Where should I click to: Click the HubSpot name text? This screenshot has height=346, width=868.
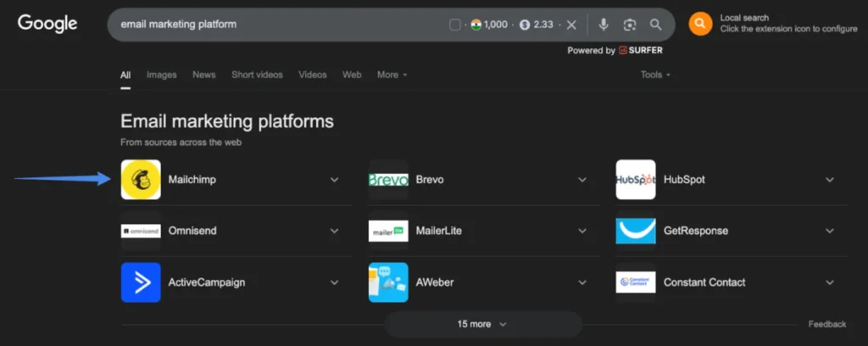684,180
